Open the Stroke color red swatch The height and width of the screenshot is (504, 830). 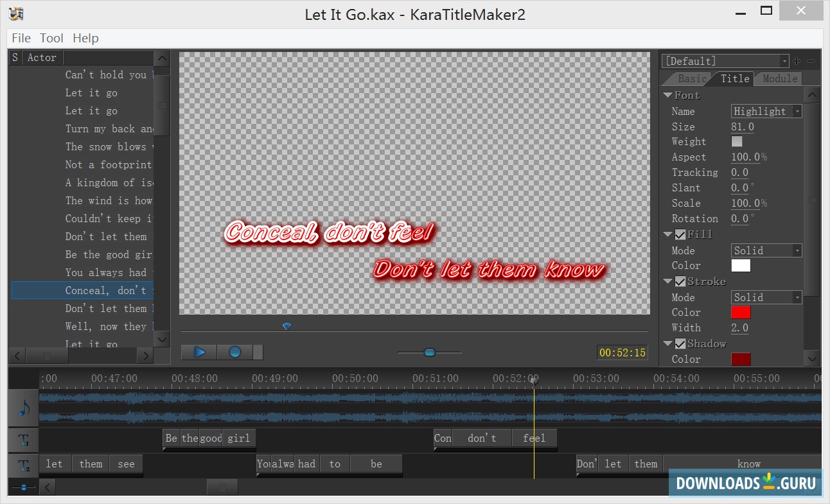[x=741, y=313]
